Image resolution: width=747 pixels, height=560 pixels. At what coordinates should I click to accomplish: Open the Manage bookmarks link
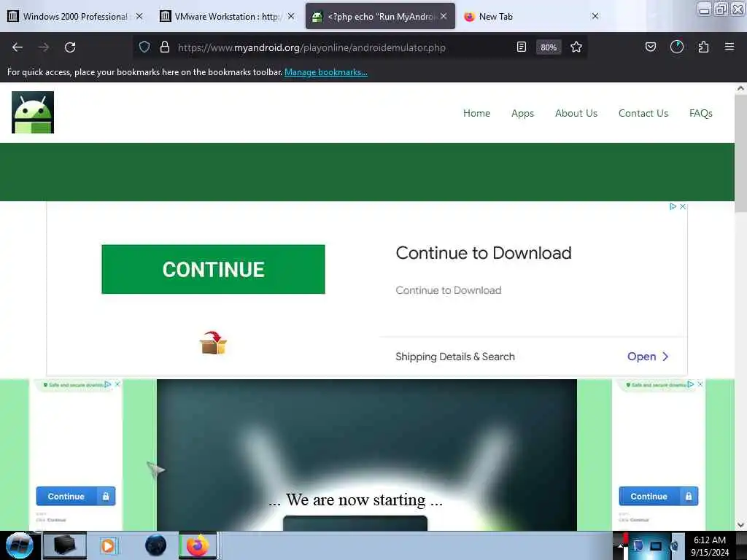[x=326, y=72]
